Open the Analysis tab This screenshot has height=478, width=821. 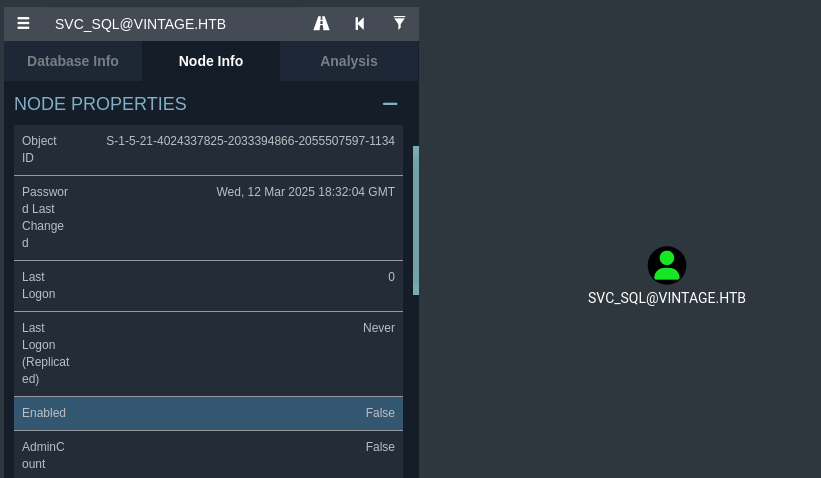click(x=349, y=61)
